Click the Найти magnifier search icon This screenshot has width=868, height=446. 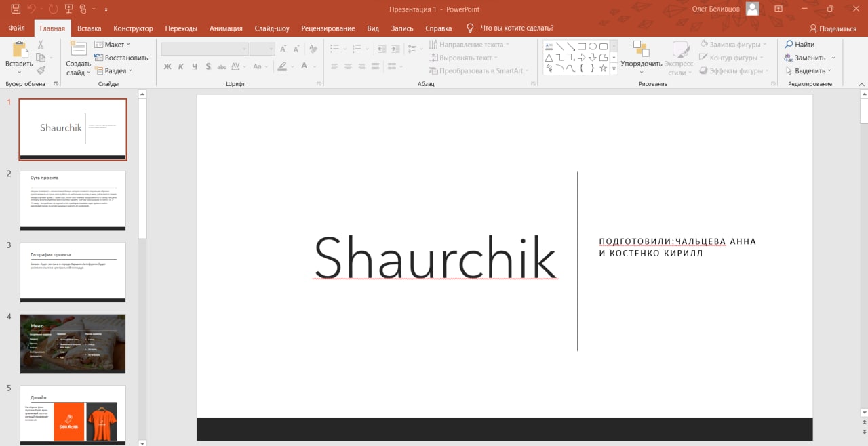[789, 45]
